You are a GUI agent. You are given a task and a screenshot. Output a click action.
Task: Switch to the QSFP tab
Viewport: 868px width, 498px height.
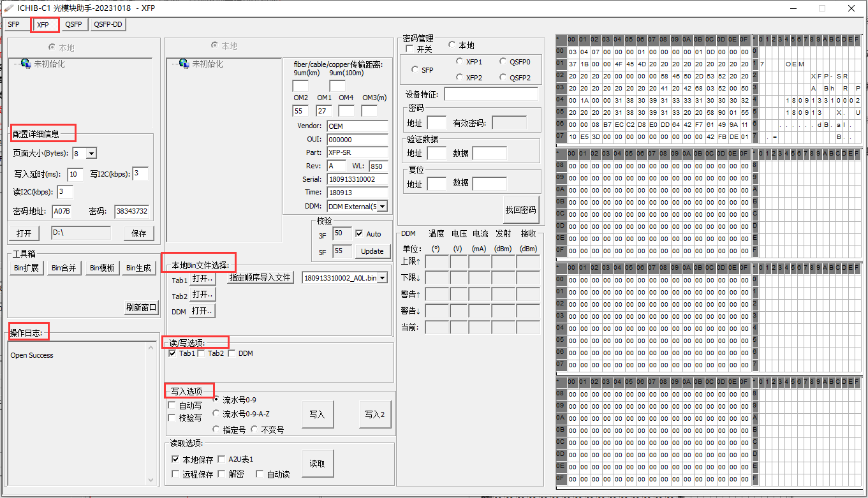click(75, 25)
